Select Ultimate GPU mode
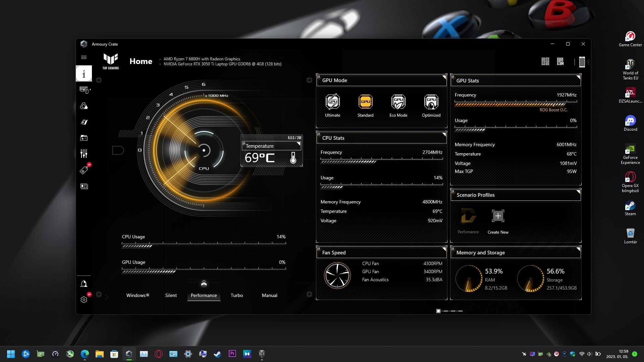Screen dimensions: 644x362 tap(332, 106)
